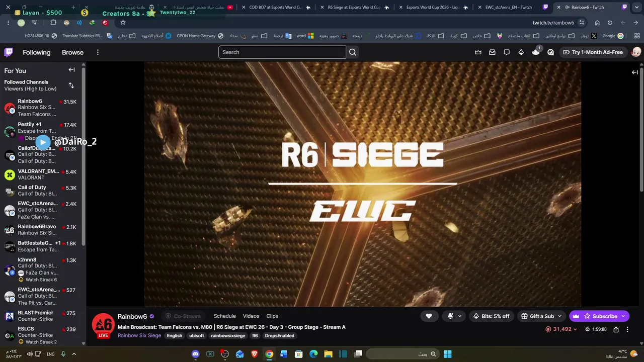Screen dimensions: 644x362
Task: Submit search with the magnifier button
Action: (x=353, y=52)
